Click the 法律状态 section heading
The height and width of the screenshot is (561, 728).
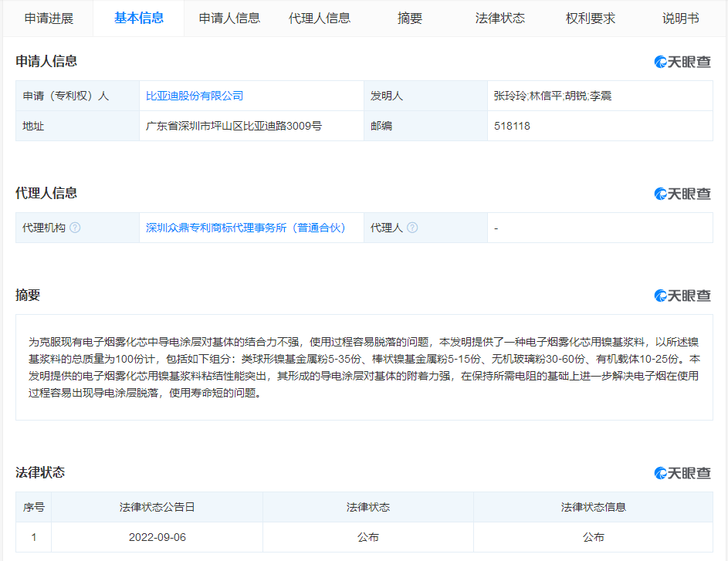[40, 473]
